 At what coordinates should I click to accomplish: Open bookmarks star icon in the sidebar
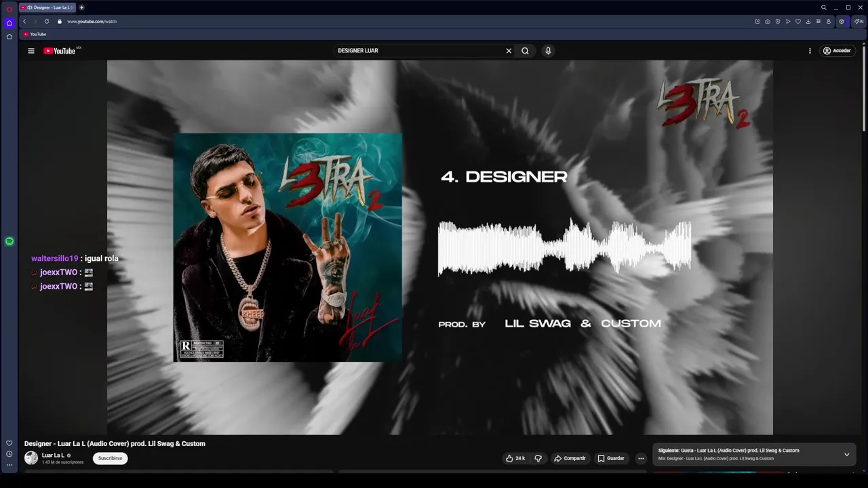pos(9,37)
